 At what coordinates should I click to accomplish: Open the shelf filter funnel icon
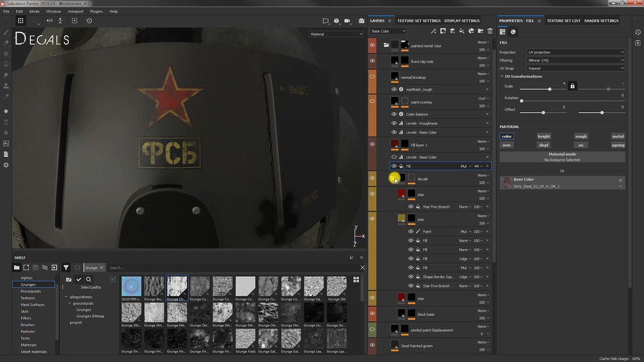[66, 268]
